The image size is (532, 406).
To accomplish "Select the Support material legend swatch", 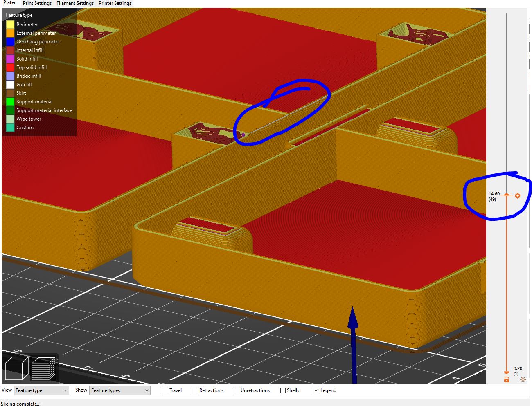I will coord(10,101).
